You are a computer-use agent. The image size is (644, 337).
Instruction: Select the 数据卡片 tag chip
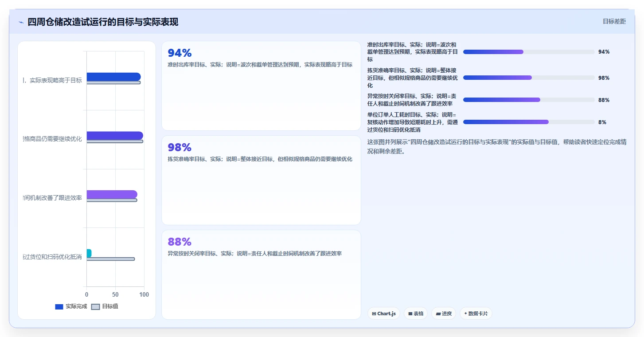pos(476,313)
